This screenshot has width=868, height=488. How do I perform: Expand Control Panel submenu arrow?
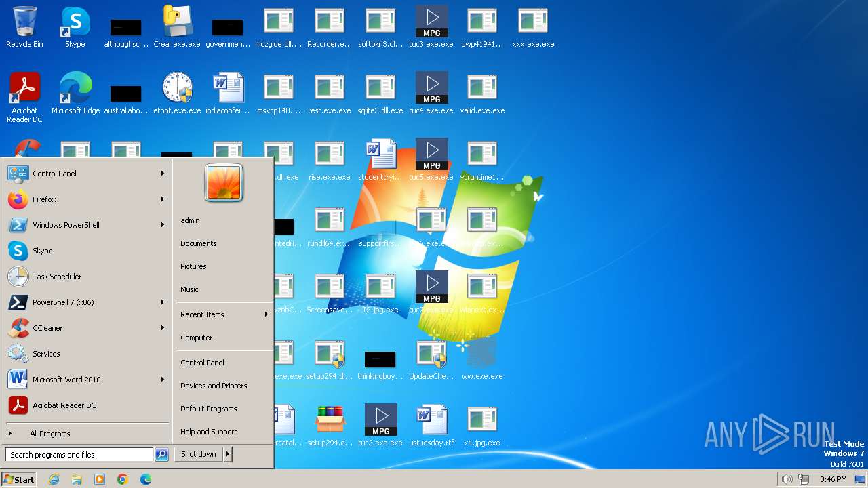[163, 174]
